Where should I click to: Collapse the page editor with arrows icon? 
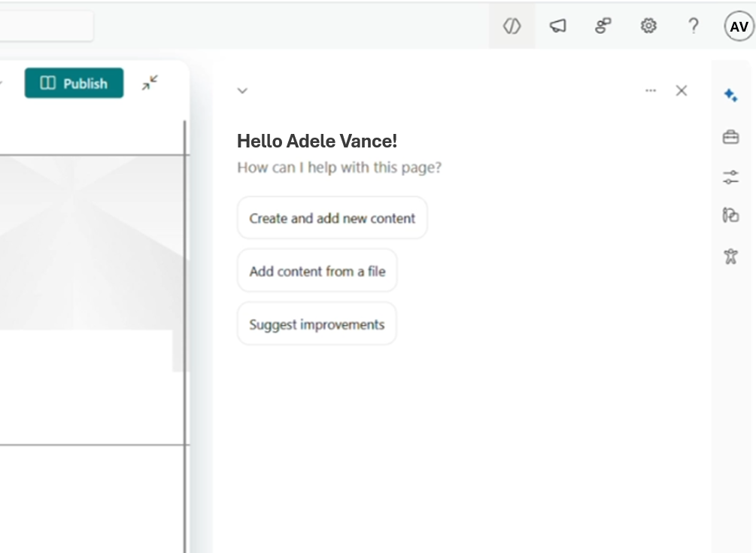[x=150, y=84]
